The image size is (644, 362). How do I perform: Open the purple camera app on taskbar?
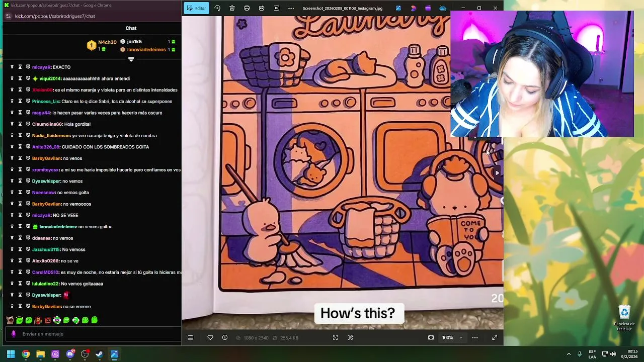tap(55, 354)
